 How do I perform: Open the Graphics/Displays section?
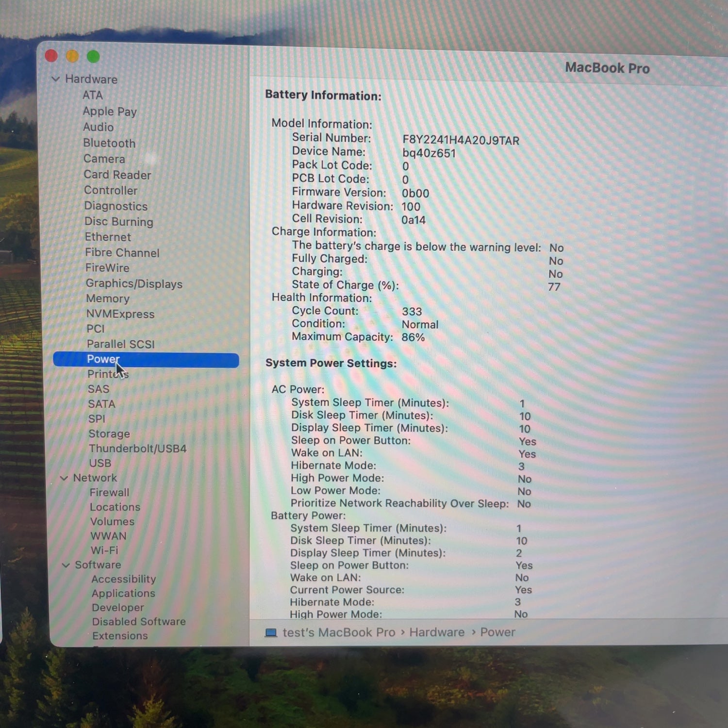134,284
